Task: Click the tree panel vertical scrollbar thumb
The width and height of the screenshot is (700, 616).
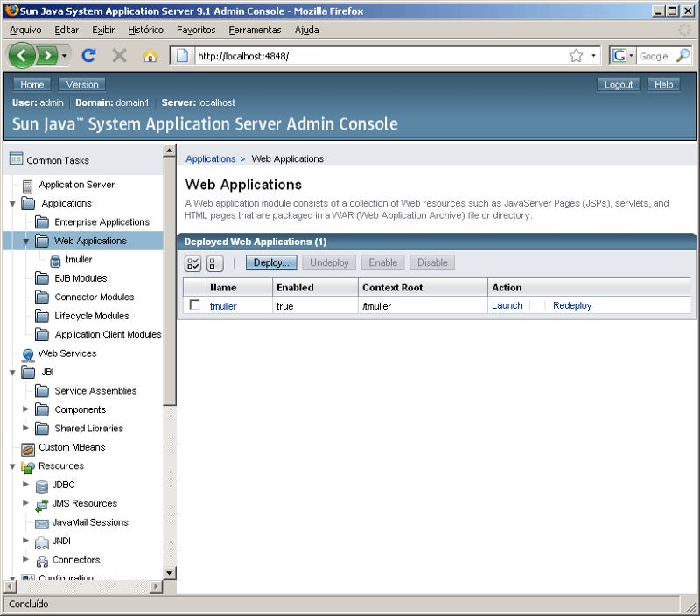Action: [x=169, y=281]
